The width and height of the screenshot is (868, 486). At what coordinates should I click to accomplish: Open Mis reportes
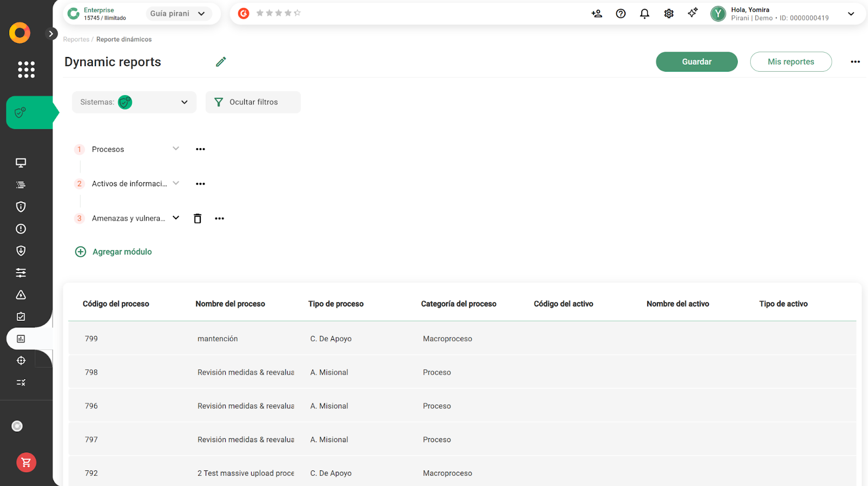point(790,62)
